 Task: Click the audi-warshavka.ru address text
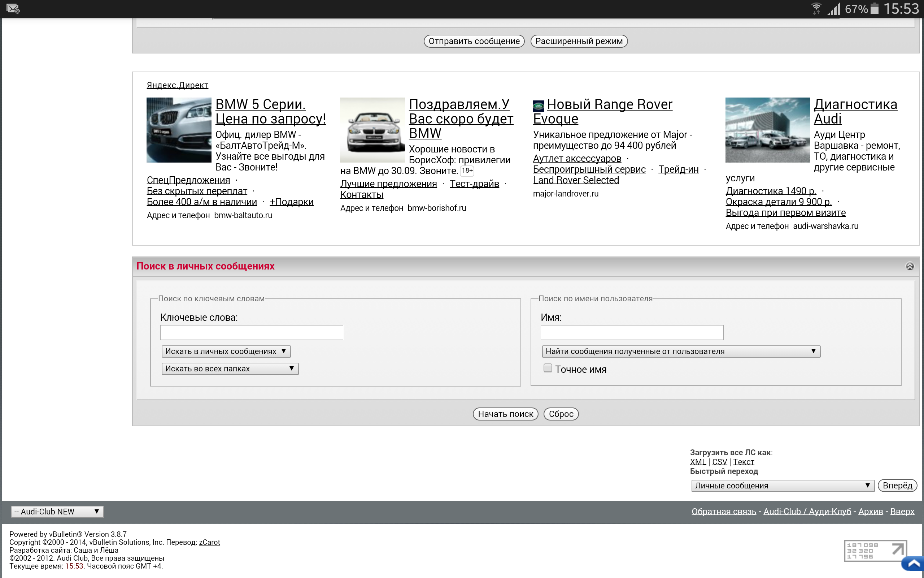pyautogui.click(x=825, y=226)
